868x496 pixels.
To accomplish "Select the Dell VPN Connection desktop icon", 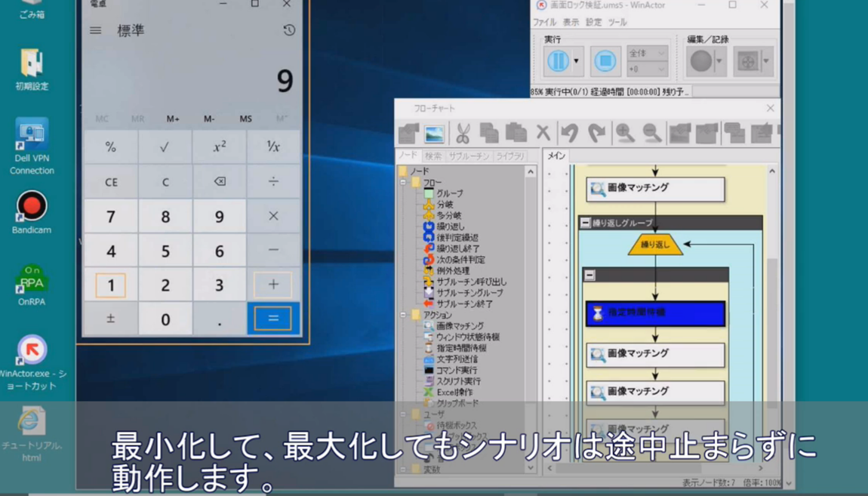I will pyautogui.click(x=32, y=146).
